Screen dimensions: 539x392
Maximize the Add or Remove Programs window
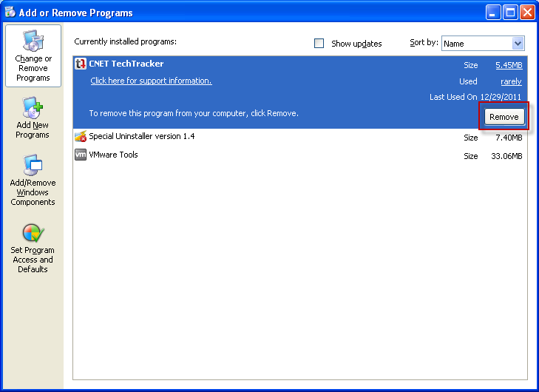[510, 13]
